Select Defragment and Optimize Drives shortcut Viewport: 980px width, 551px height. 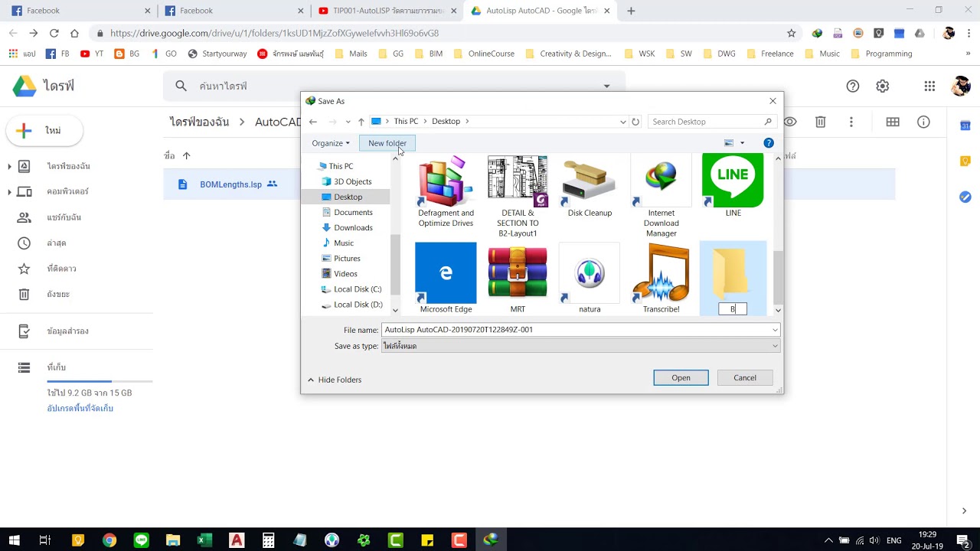point(446,191)
